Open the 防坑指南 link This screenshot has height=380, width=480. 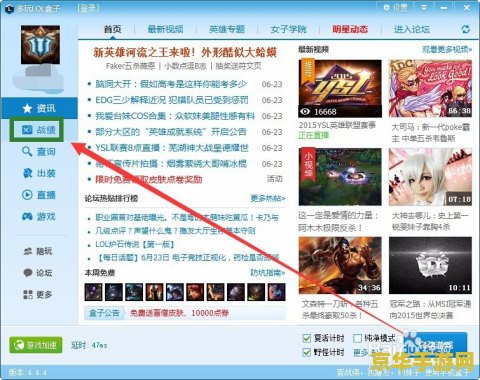coord(268,273)
